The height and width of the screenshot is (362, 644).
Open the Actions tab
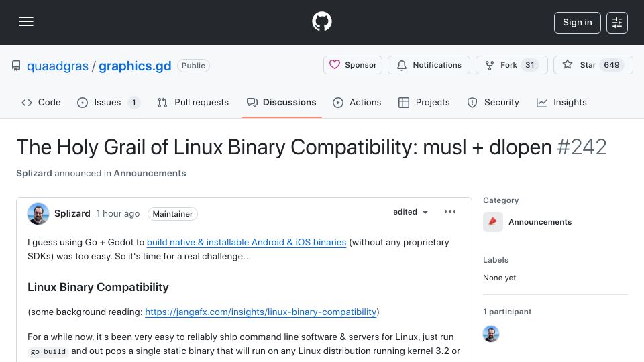(357, 102)
